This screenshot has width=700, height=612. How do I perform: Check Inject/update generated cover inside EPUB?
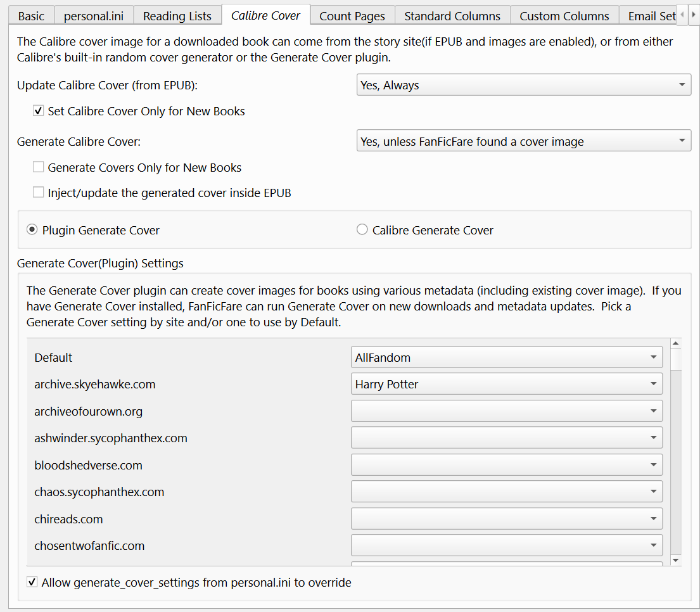point(39,193)
